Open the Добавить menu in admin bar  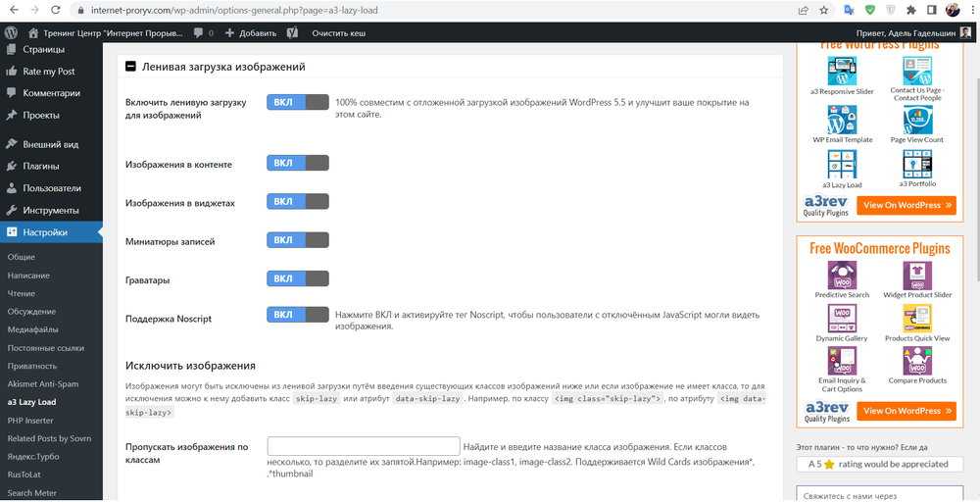(x=251, y=32)
